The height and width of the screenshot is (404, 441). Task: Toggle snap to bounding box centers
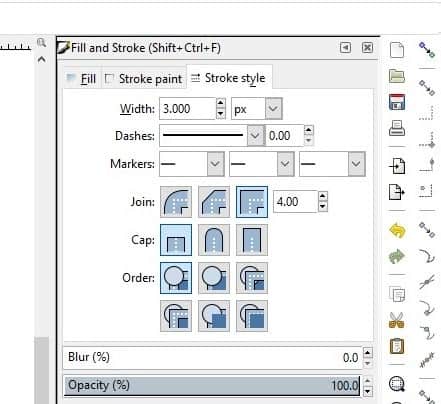(426, 191)
